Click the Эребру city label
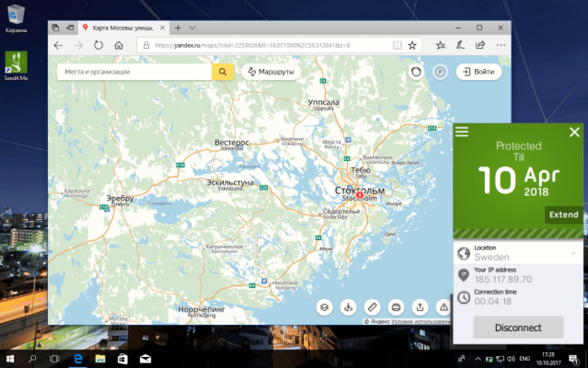 pos(120,199)
